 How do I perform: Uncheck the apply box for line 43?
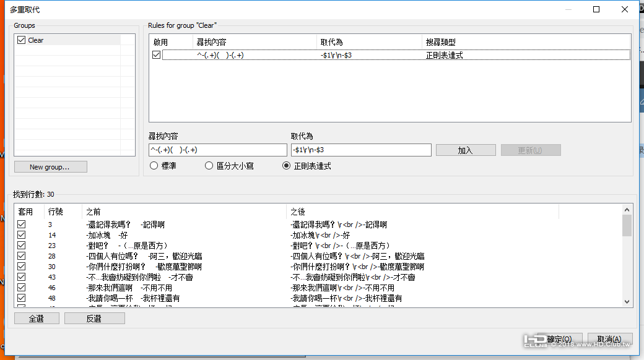click(21, 277)
